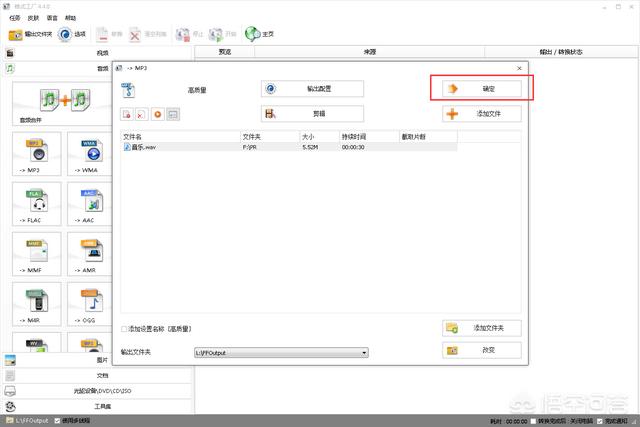Open the audio joiner (音频合并) tool
640x427 pixels.
click(x=62, y=104)
